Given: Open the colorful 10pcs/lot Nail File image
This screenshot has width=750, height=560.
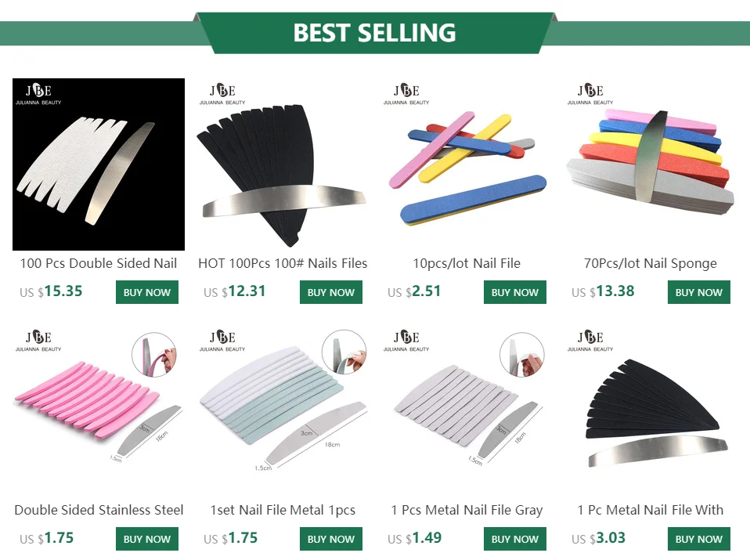Looking at the screenshot, I should (x=467, y=164).
